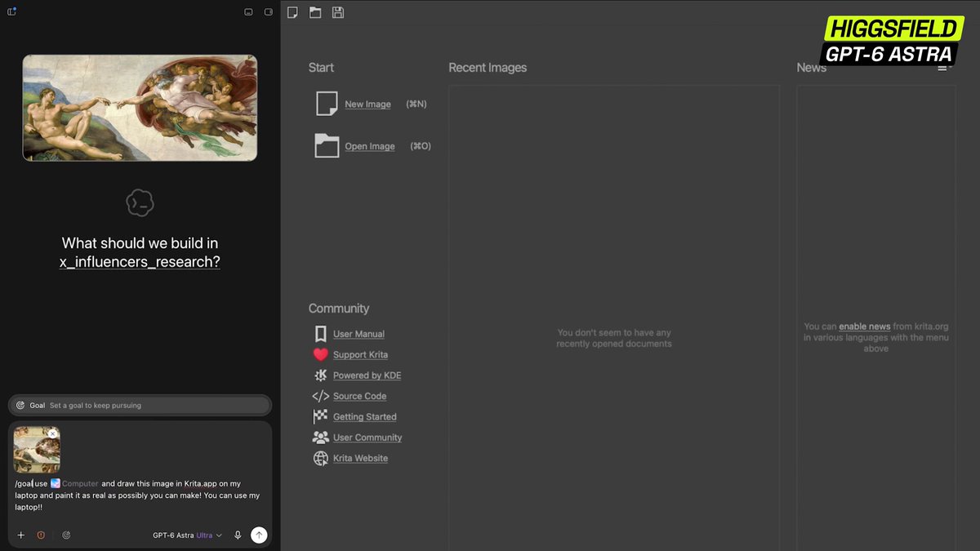Click the New Image link
The image size is (980, 551).
point(367,104)
